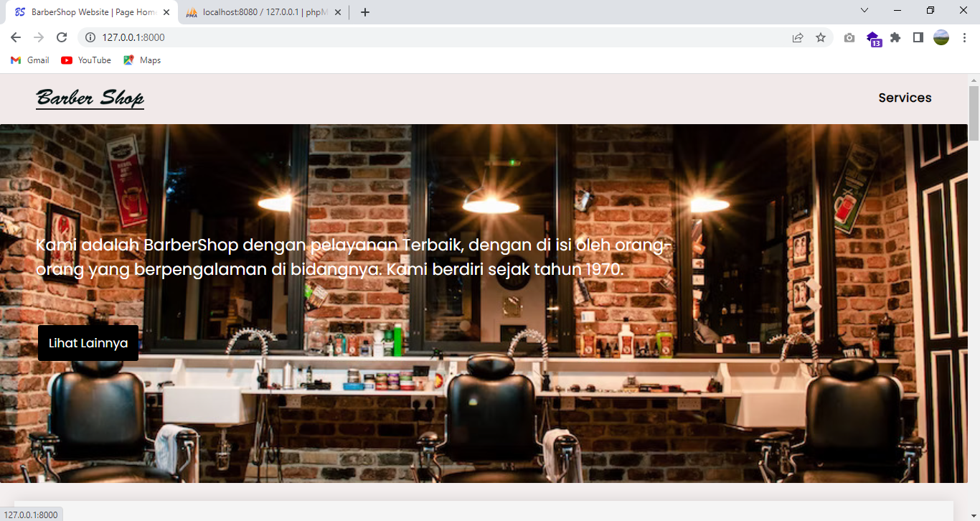Open the Chrome profile avatar

point(941,37)
